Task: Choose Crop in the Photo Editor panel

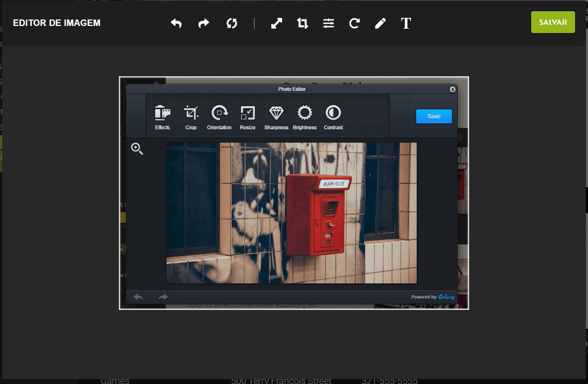Action: point(191,117)
